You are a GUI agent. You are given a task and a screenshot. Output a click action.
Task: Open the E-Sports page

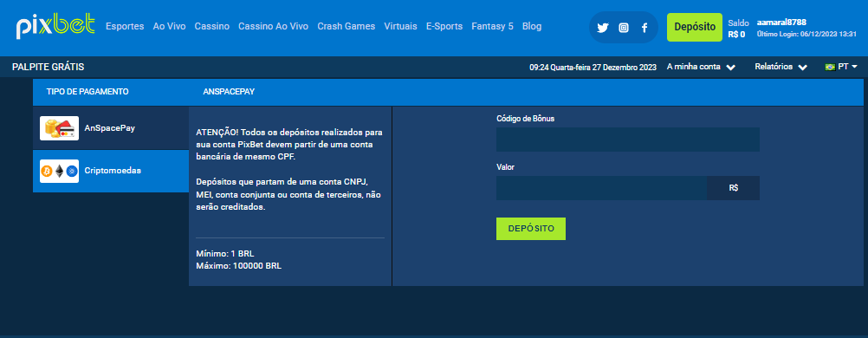coord(444,26)
